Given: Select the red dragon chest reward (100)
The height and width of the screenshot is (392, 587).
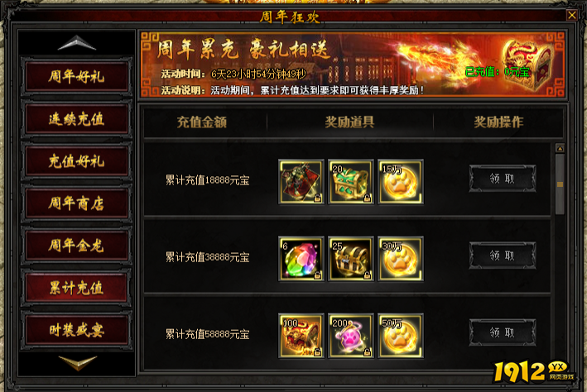Looking at the screenshot, I should click(301, 336).
